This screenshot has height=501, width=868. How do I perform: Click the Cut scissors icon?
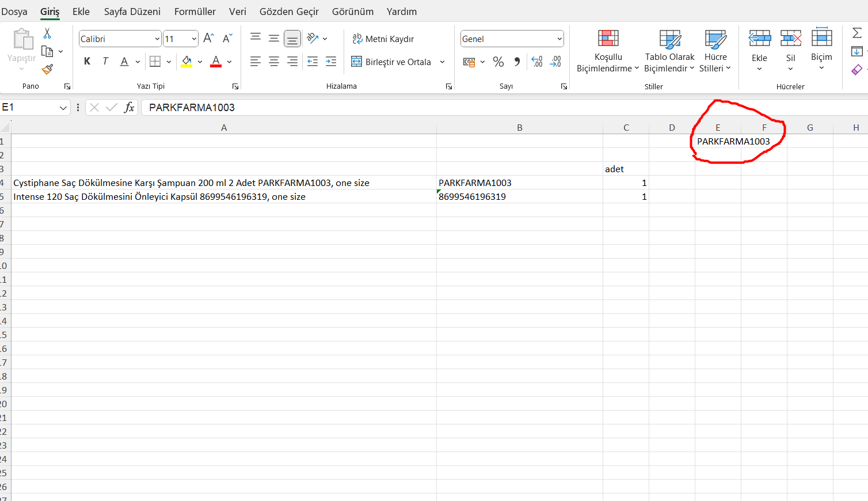tap(47, 33)
